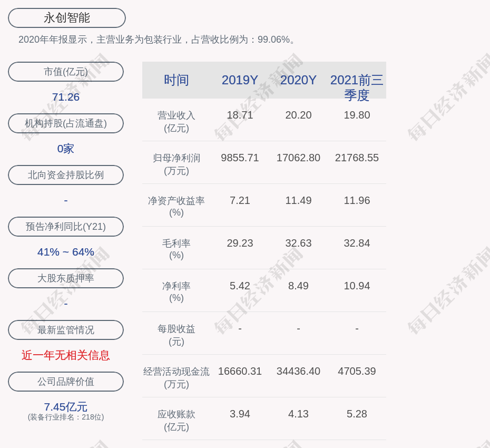Select the 公司品牌价值 label pill

(x=66, y=382)
